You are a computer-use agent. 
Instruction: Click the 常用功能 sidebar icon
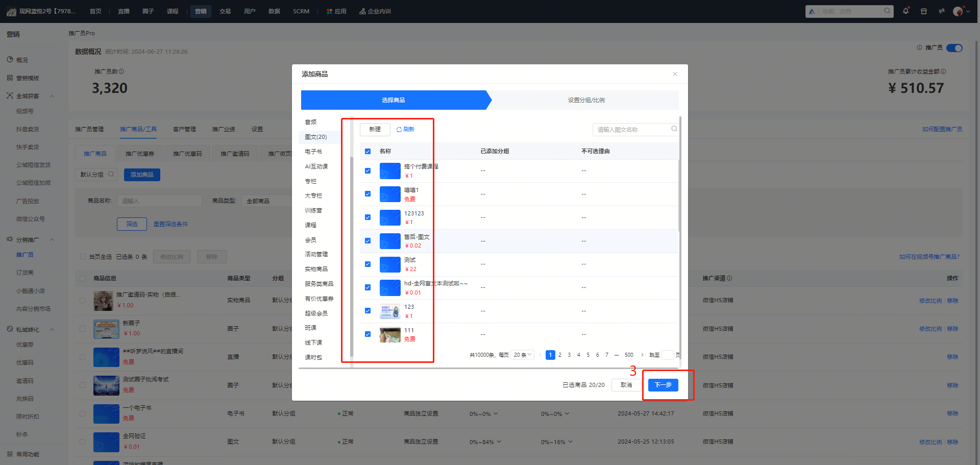coord(10,454)
